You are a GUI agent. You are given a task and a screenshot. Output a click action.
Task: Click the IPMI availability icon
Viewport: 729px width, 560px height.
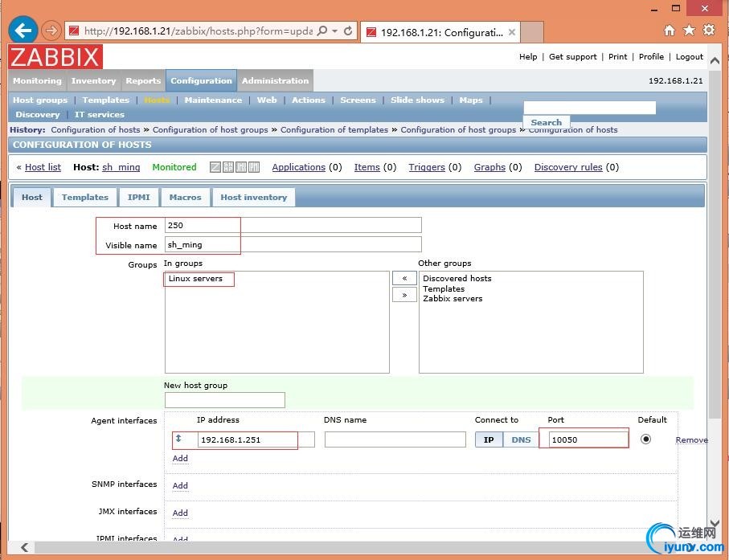point(254,167)
